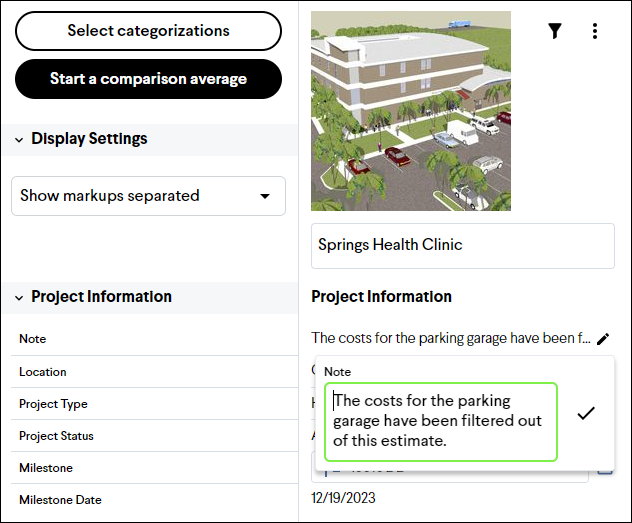Viewport: 632px width, 523px height.
Task: Select the Note row in Project Information
Action: (x=154, y=339)
